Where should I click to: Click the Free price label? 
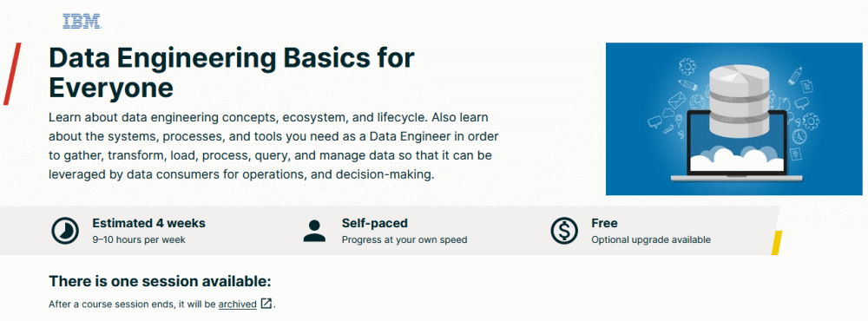pos(604,224)
